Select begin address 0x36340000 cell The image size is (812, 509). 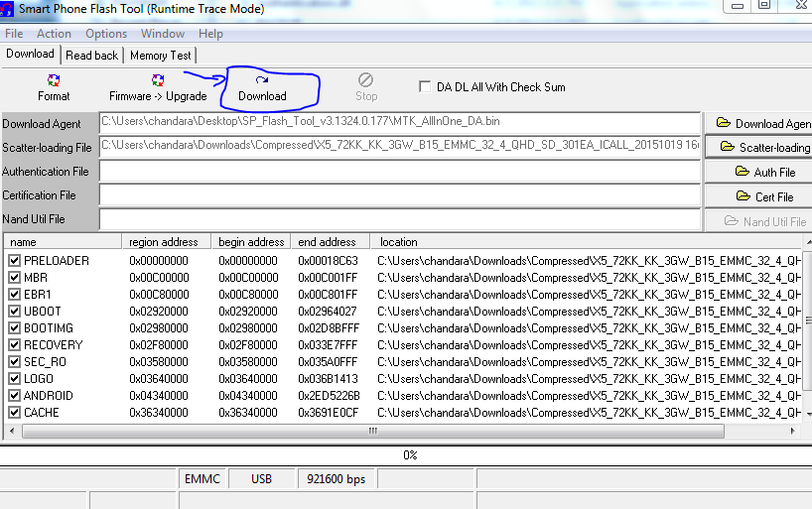[x=248, y=413]
